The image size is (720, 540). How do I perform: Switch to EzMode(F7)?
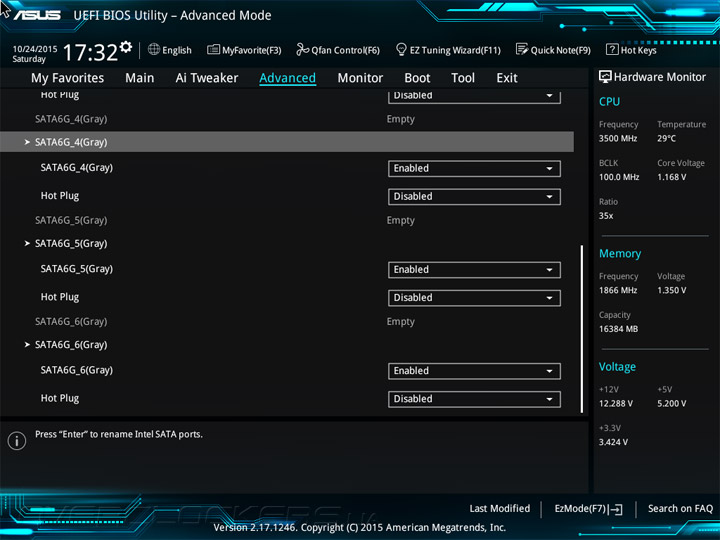coord(589,508)
